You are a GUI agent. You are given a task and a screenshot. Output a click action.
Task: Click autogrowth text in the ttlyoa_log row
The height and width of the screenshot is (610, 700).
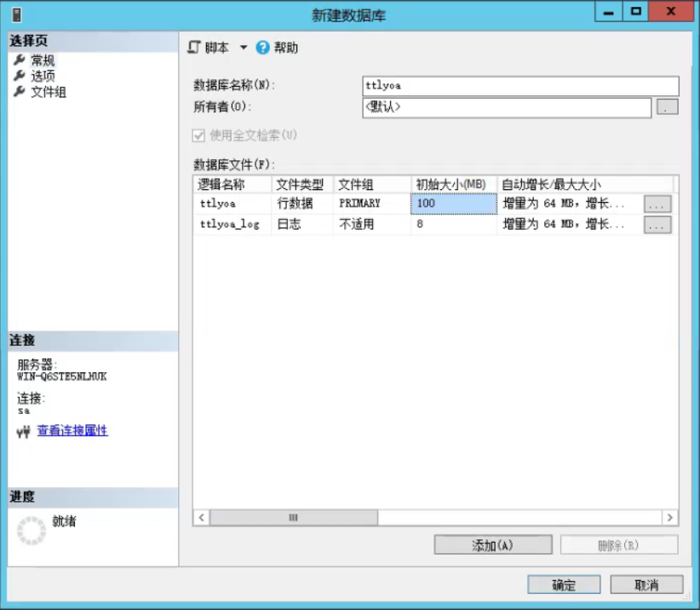[564, 224]
